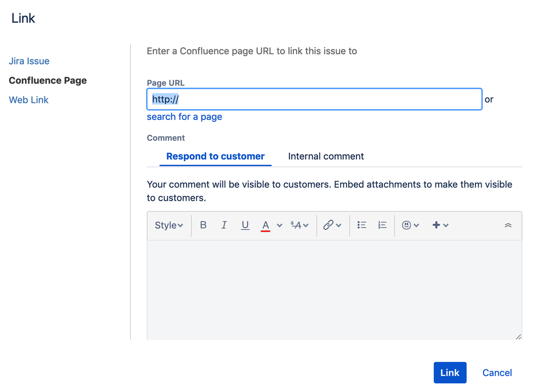The height and width of the screenshot is (392, 535).
Task: Cancel the link dialog
Action: pyautogui.click(x=497, y=373)
